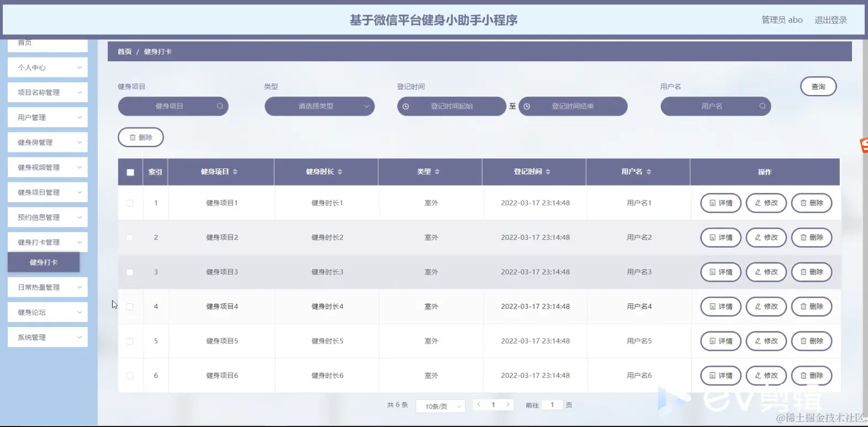Click 登记时间起始 date input

click(451, 106)
